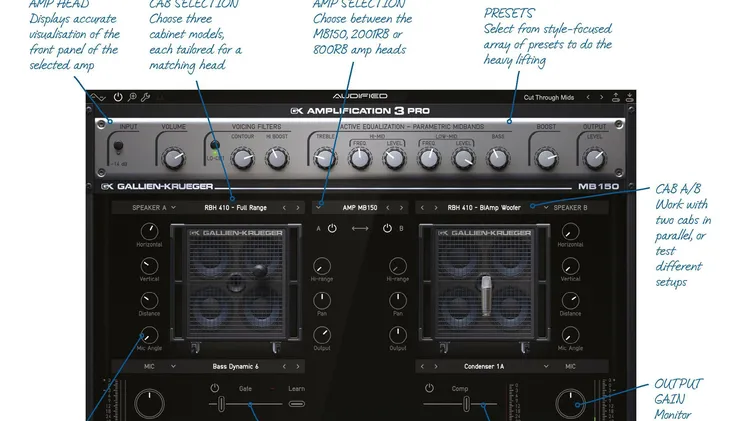Click the SPEAKER A label
This screenshot has height=421, width=750.
[149, 208]
